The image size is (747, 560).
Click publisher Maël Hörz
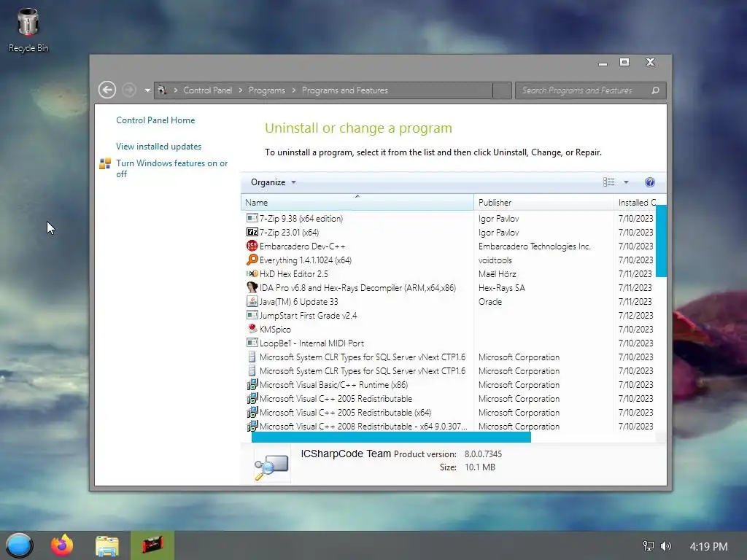(x=498, y=274)
